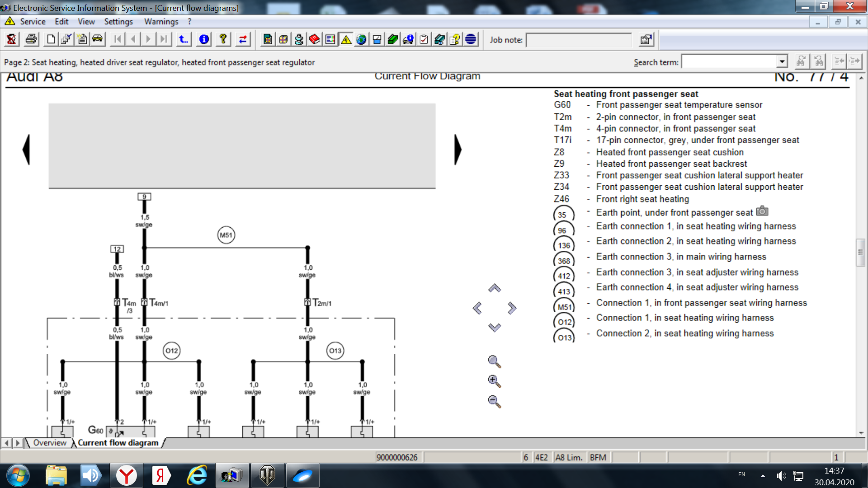Click the car vehicle icon in toolbar
The width and height of the screenshot is (868, 488).
click(x=97, y=40)
